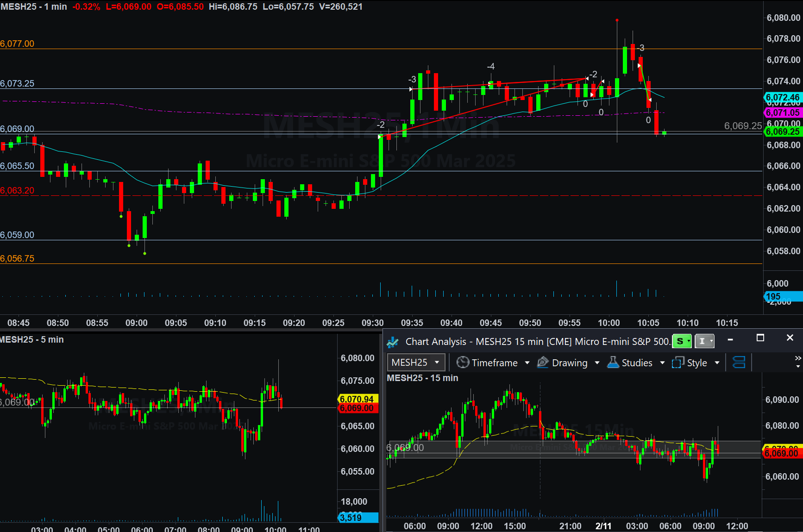The width and height of the screenshot is (803, 532).
Task: Click the blue data window toolbar icon
Action: 739,363
